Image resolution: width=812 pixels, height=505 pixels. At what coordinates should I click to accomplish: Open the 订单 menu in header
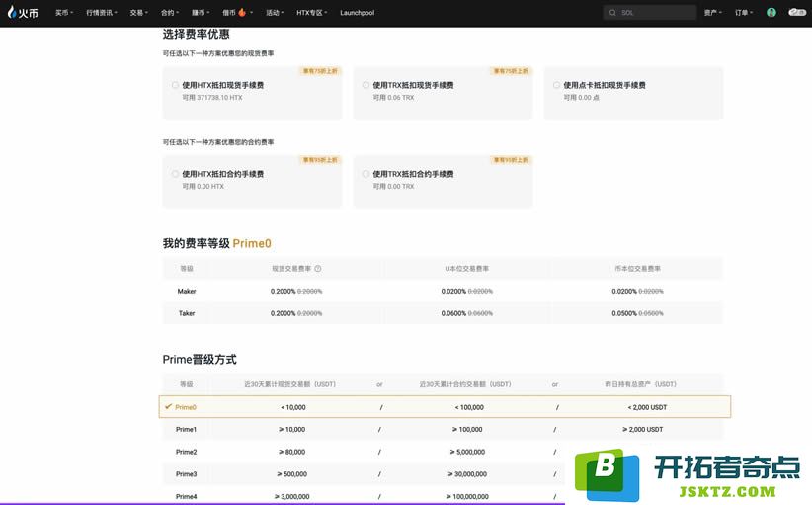coord(744,13)
